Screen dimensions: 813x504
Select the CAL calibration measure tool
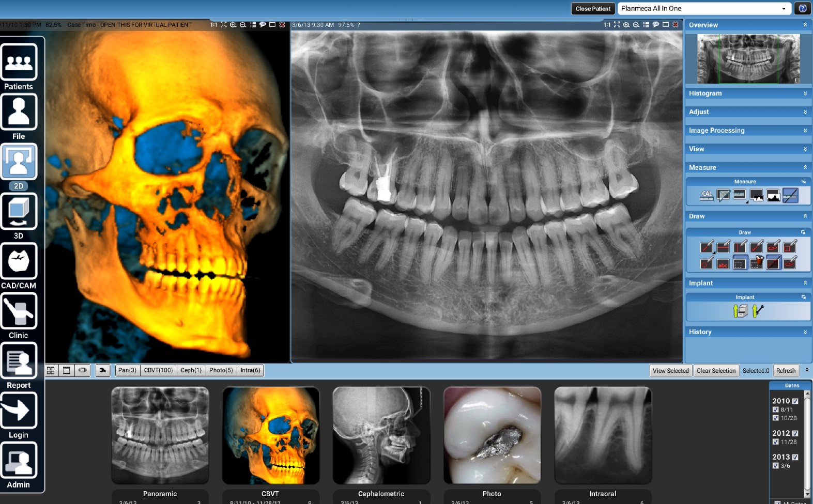click(707, 195)
